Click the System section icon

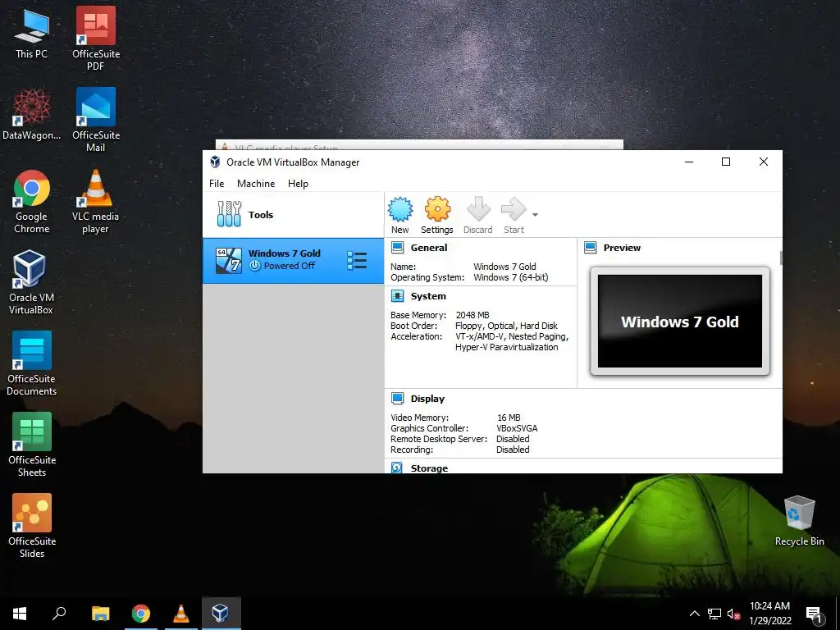click(x=398, y=295)
